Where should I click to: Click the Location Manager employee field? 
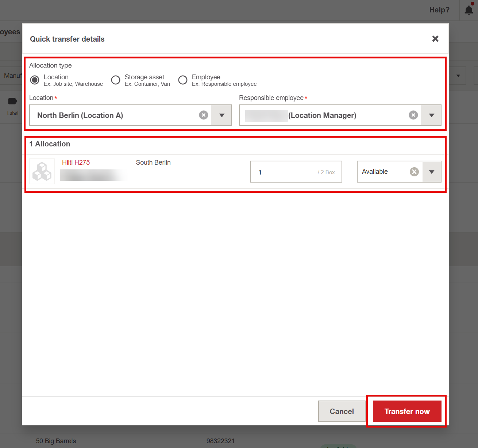point(325,115)
